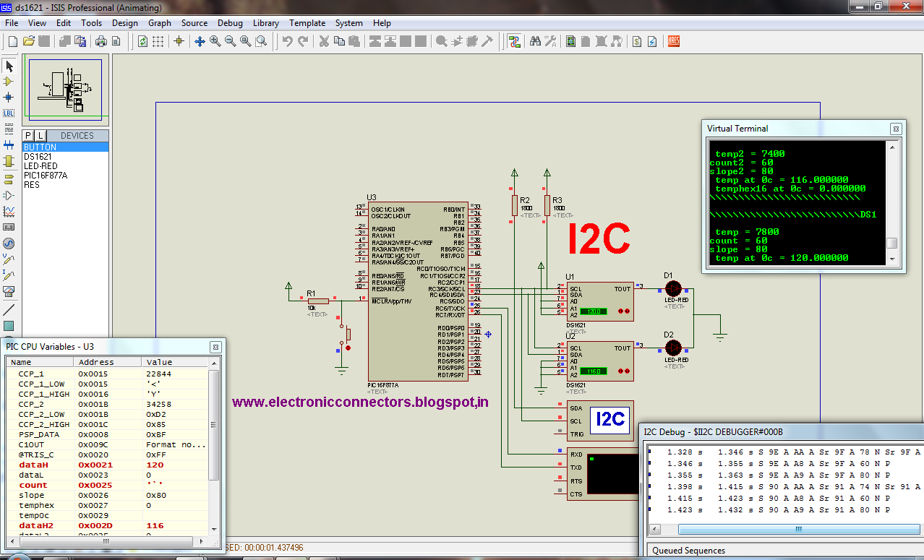Screen dimensions: 924x560
Task: Activate Component placement mode
Action: [x=9, y=80]
